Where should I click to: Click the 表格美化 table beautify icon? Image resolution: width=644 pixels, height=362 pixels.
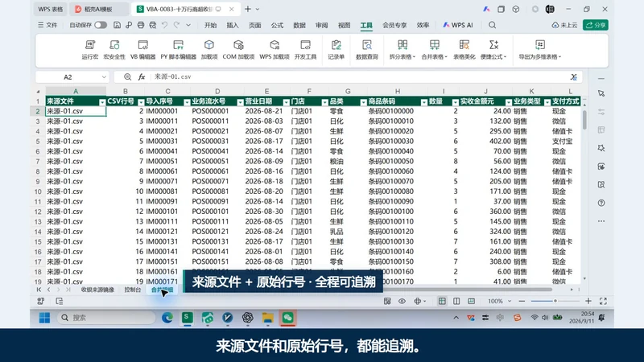pyautogui.click(x=464, y=45)
